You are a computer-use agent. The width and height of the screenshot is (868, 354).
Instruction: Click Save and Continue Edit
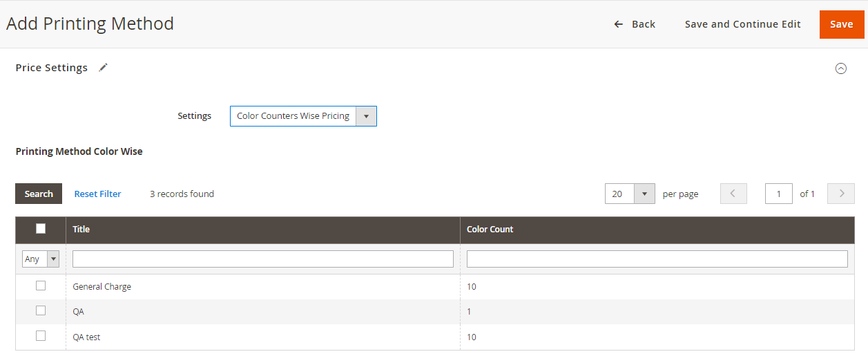pos(743,24)
